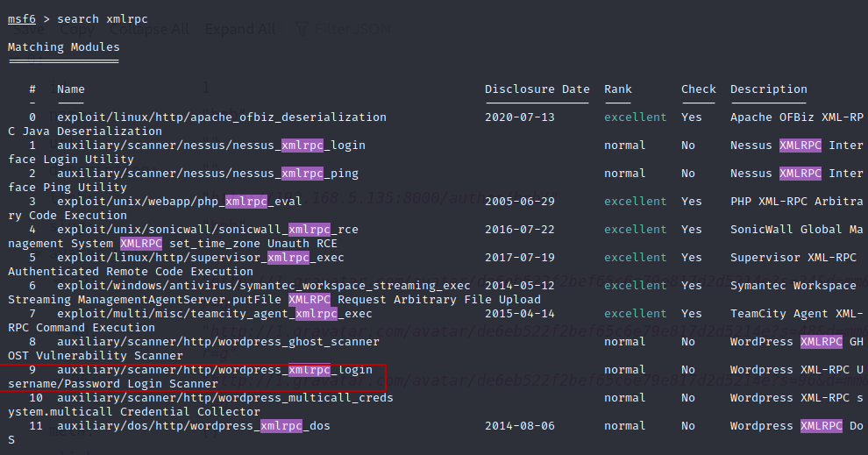Click module php_xmlrpc_eval path
Viewport: 868px width, 455px height.
[x=180, y=202]
